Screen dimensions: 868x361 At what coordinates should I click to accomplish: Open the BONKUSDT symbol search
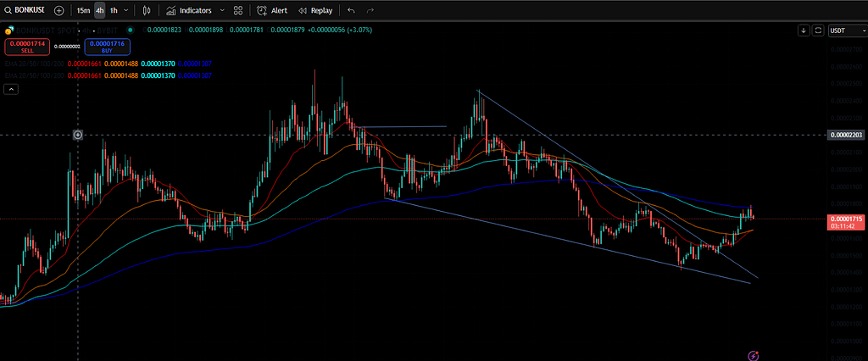25,10
